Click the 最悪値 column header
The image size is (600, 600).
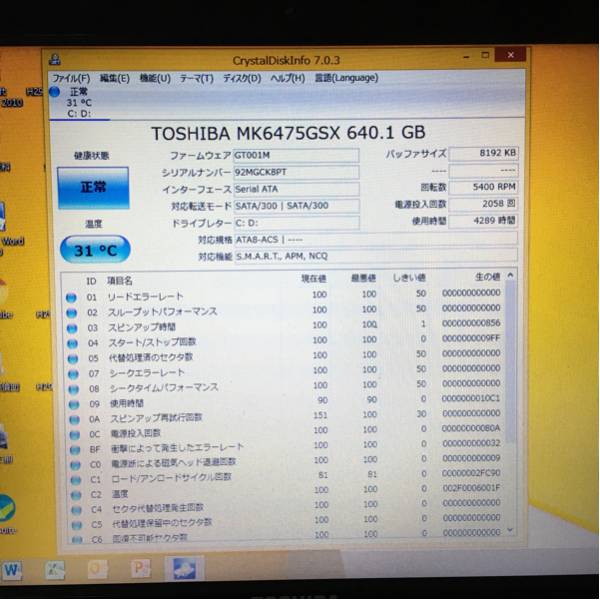click(x=363, y=278)
